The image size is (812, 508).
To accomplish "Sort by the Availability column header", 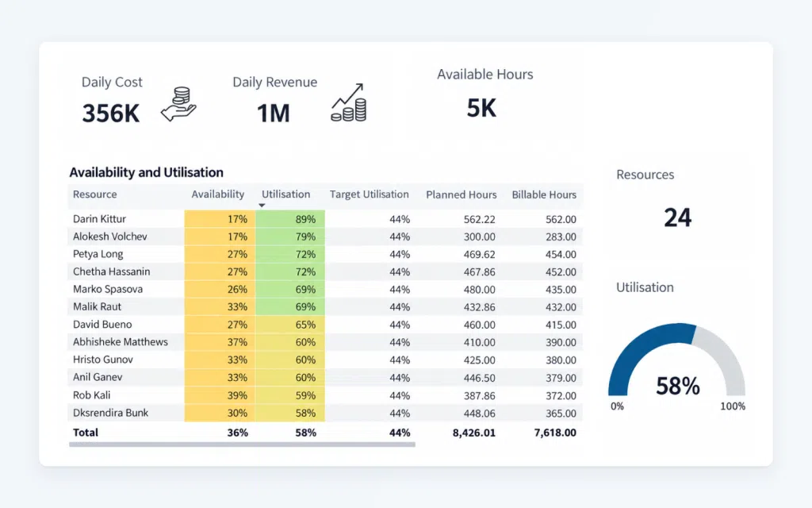I will 217,194.
